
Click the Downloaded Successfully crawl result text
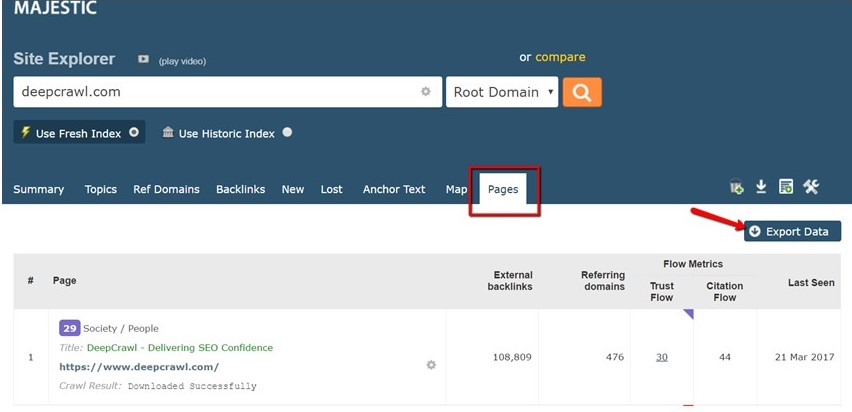click(x=192, y=386)
